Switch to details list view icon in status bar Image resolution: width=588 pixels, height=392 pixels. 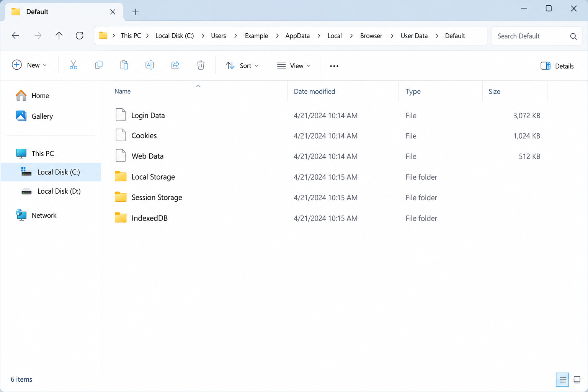tap(562, 380)
